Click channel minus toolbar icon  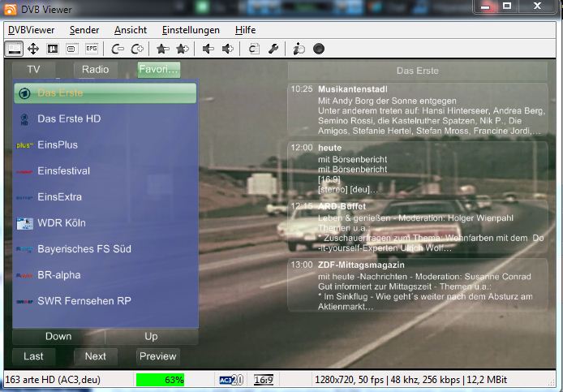point(118,49)
